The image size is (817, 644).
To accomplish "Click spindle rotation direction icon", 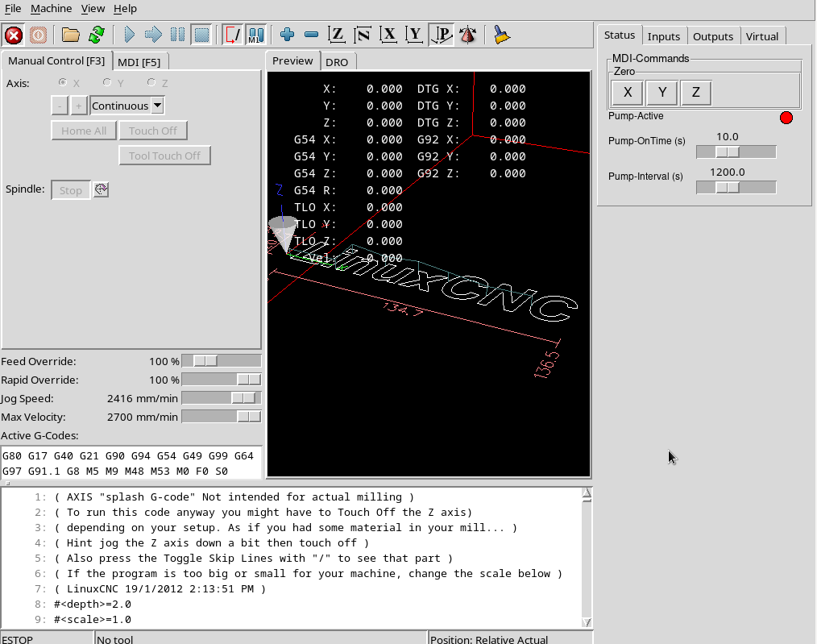I will click(101, 189).
